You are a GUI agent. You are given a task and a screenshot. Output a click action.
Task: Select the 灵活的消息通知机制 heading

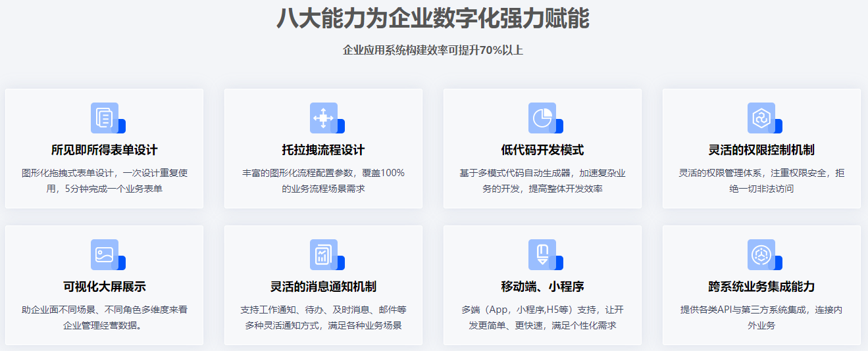click(x=323, y=287)
